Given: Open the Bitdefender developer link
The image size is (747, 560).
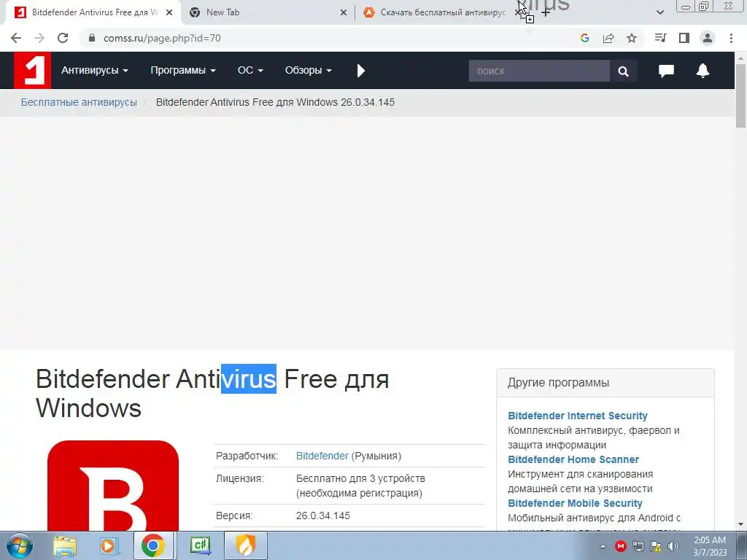Looking at the screenshot, I should (x=322, y=456).
